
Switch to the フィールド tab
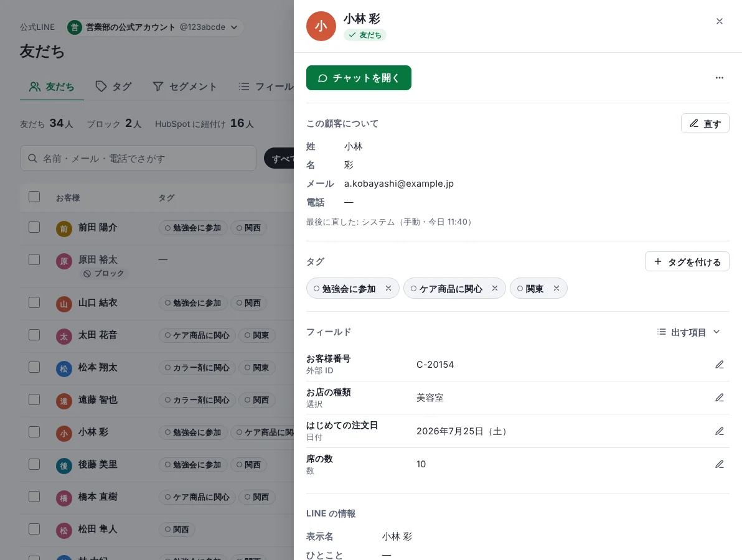click(x=265, y=86)
